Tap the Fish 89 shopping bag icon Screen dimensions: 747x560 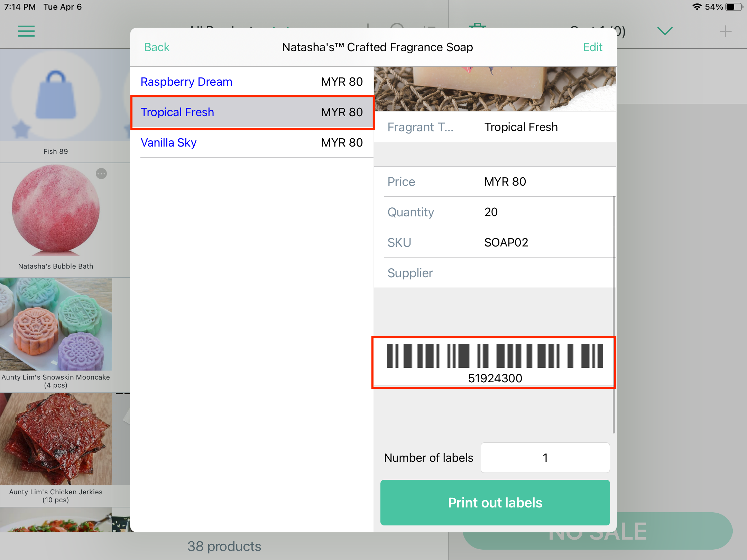56,95
